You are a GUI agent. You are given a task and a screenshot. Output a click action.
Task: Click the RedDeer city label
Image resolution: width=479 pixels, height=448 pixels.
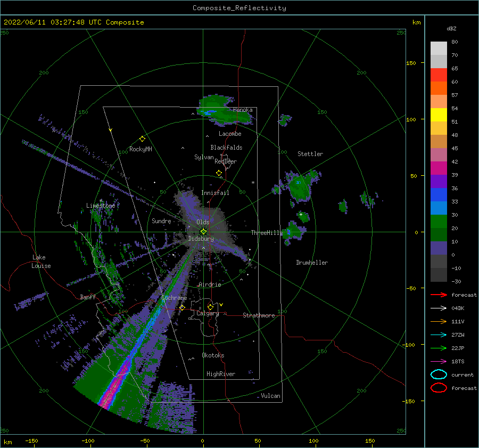[x=226, y=161]
